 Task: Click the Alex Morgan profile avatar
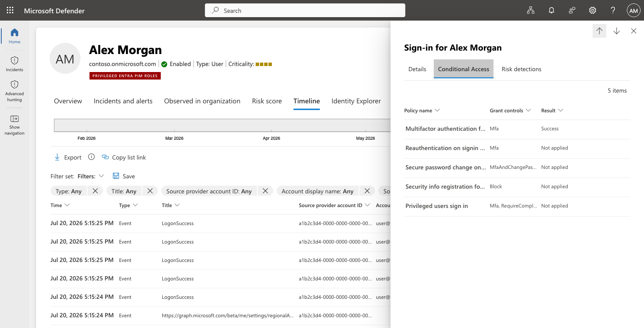click(65, 58)
